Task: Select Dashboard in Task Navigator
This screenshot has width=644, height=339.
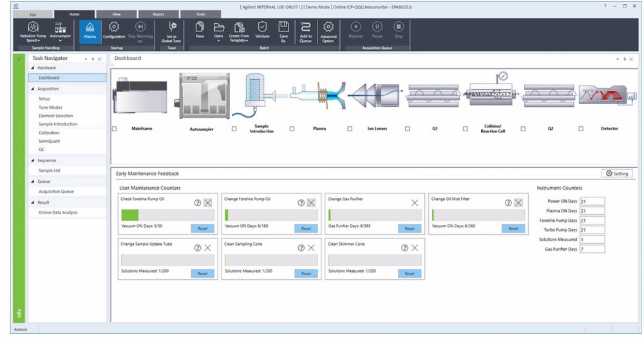Action: [68, 78]
